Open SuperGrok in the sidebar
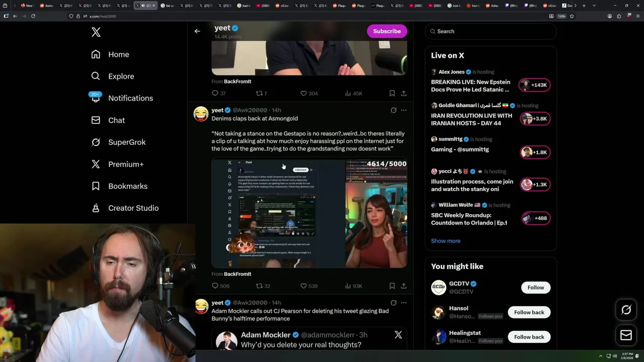The image size is (644, 362). coord(119,142)
